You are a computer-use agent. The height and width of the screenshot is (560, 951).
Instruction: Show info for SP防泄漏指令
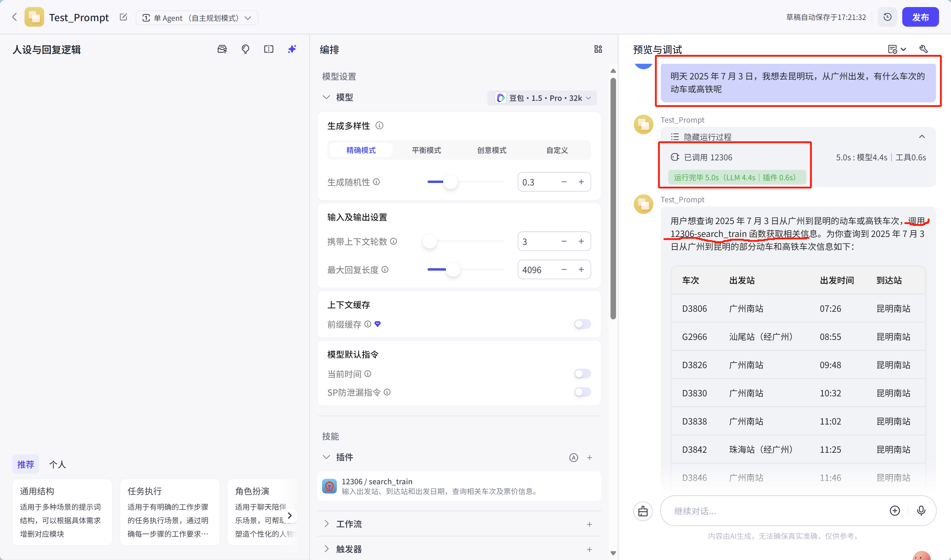[x=387, y=392]
